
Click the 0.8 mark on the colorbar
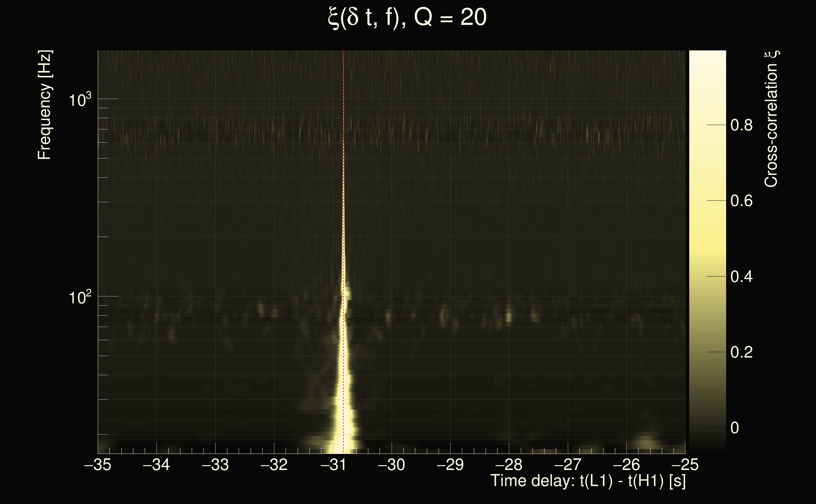[x=741, y=125]
